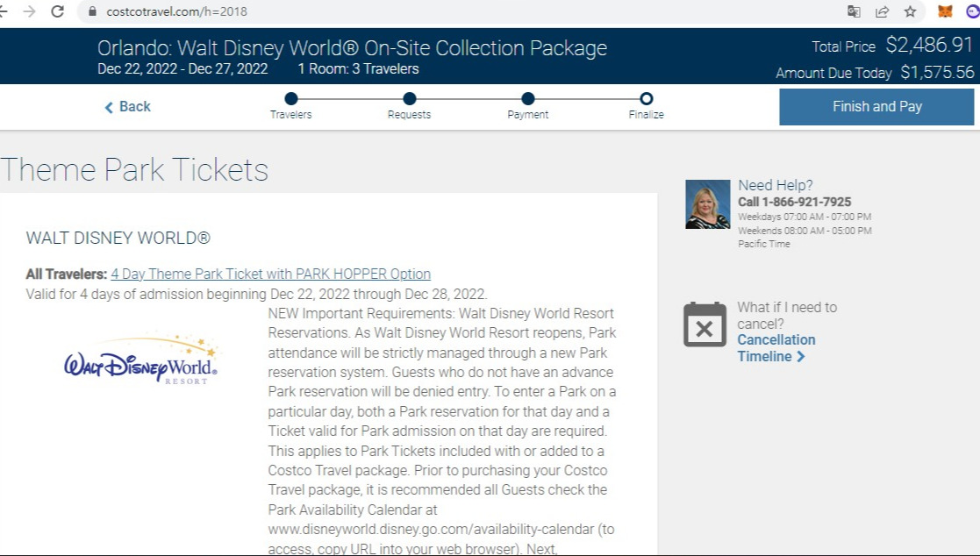Viewport: 980px width, 556px height.
Task: Jump to the Requests step marker
Action: click(410, 99)
